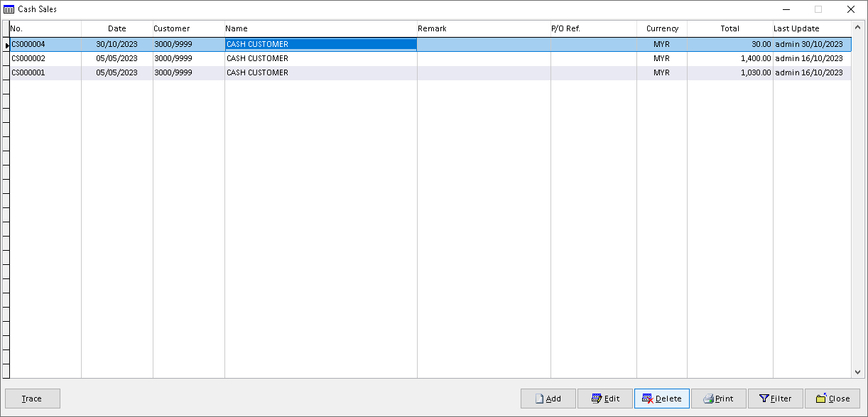Click the Customer code cell in row CS000001

(x=189, y=72)
